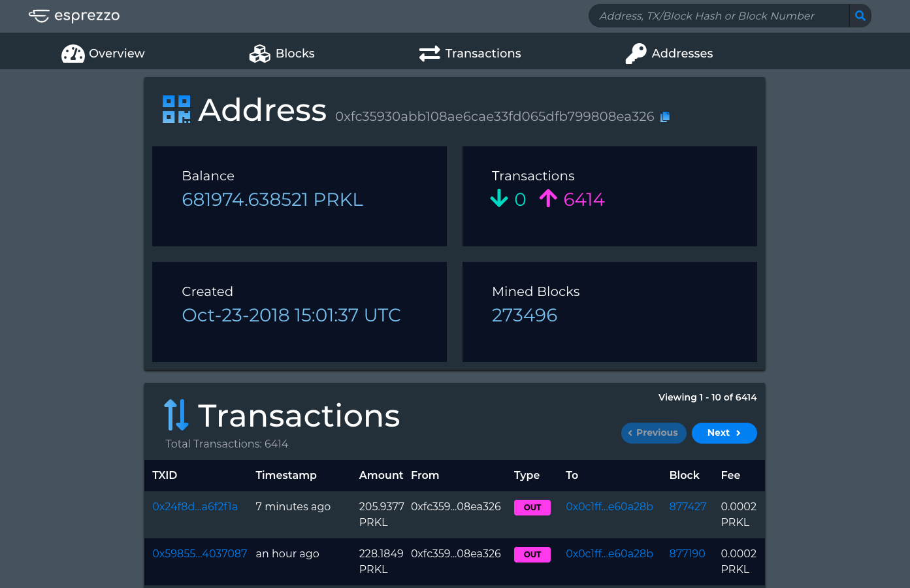Click the 7 minutes ago timestamp
910x588 pixels.
(293, 506)
